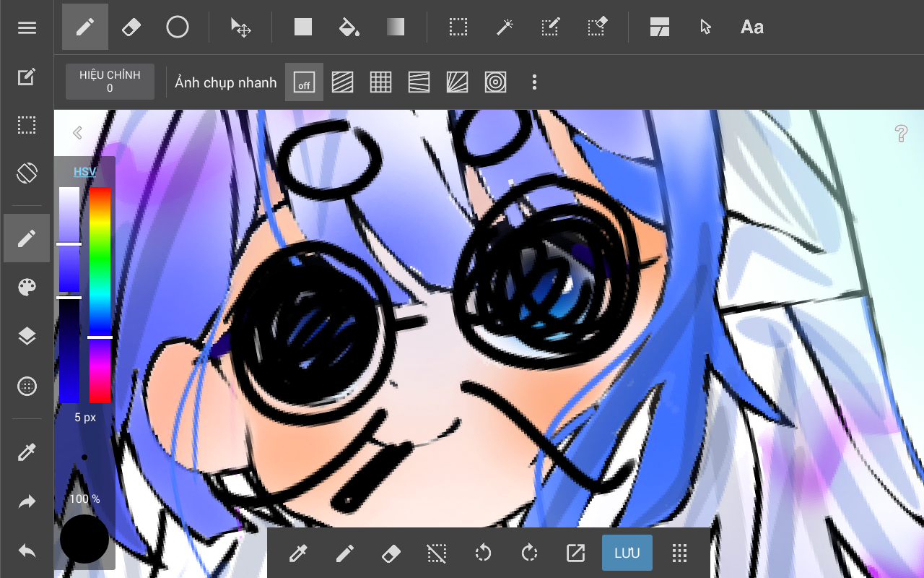Screen dimensions: 924x578
Task: Open the hamburger main menu
Action: [x=27, y=28]
